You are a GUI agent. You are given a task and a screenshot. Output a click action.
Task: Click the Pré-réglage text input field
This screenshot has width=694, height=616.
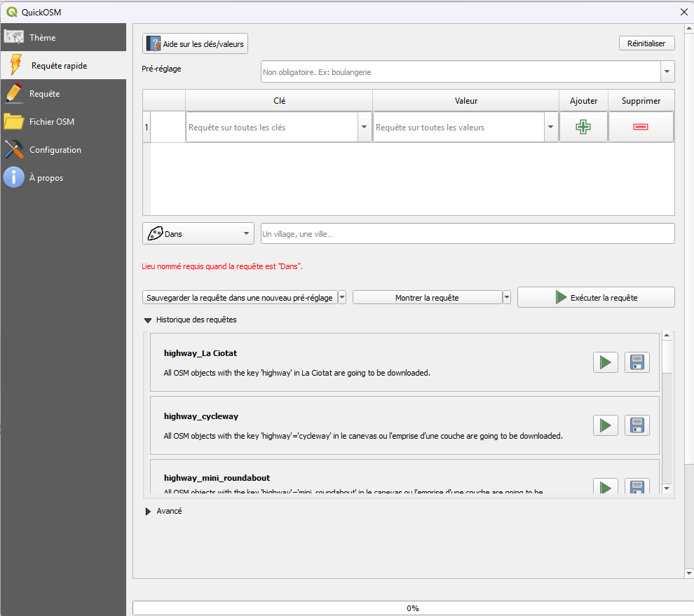[461, 71]
